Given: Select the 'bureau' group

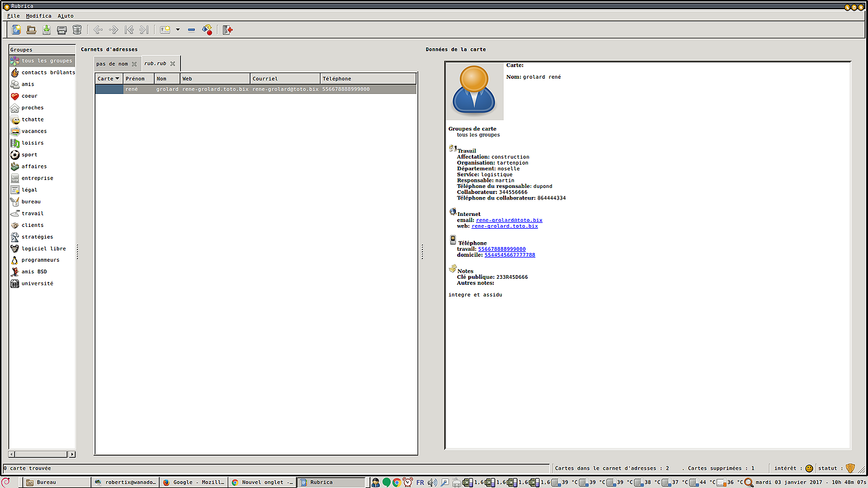Looking at the screenshot, I should (42, 201).
